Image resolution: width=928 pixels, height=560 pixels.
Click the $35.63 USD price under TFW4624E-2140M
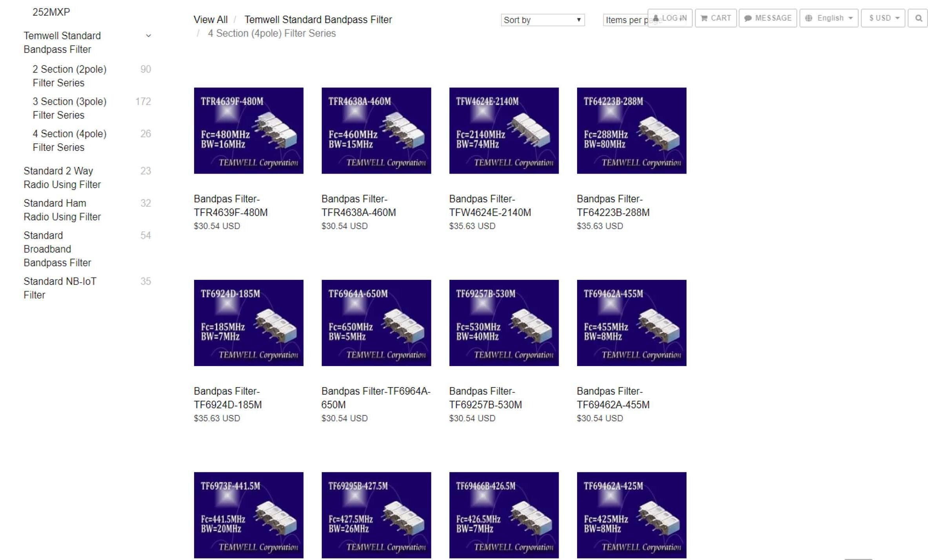tap(472, 226)
